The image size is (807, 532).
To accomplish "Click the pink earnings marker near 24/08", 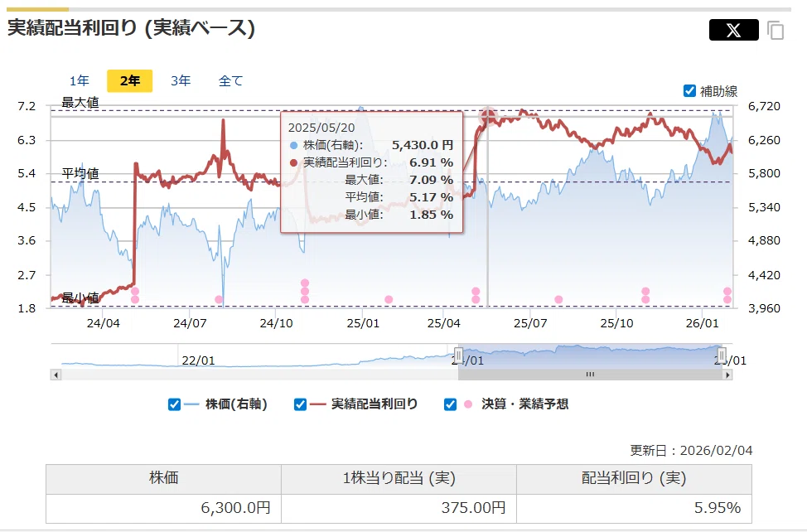I will coord(218,299).
